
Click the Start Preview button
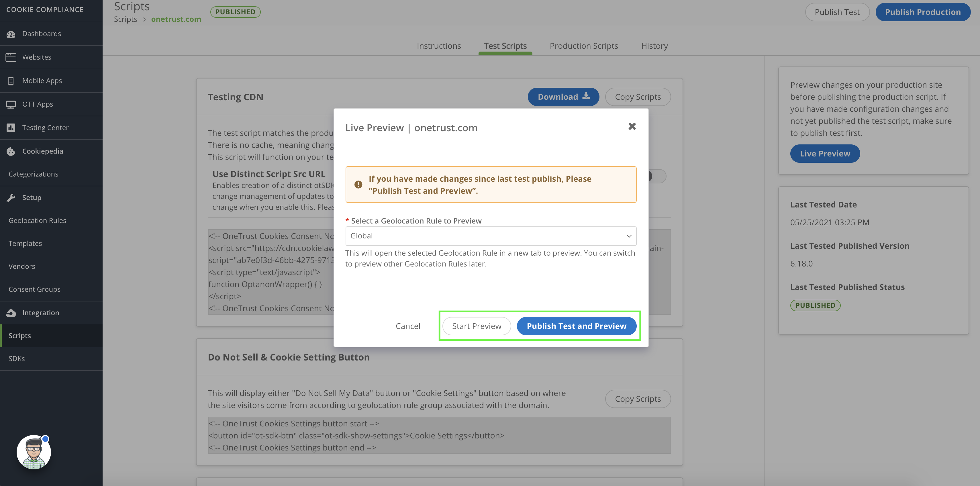pos(476,326)
